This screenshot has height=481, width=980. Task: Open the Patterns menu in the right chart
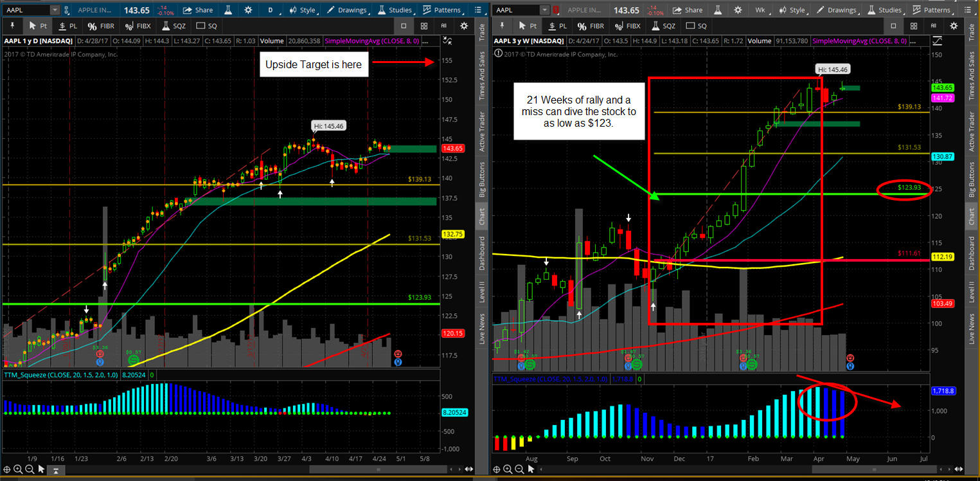pos(932,10)
